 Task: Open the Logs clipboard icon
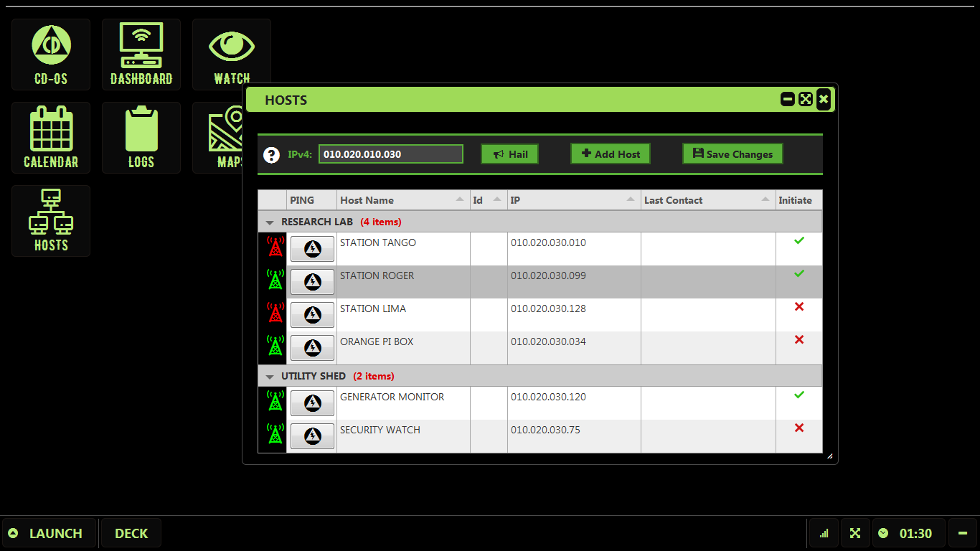pos(141,138)
